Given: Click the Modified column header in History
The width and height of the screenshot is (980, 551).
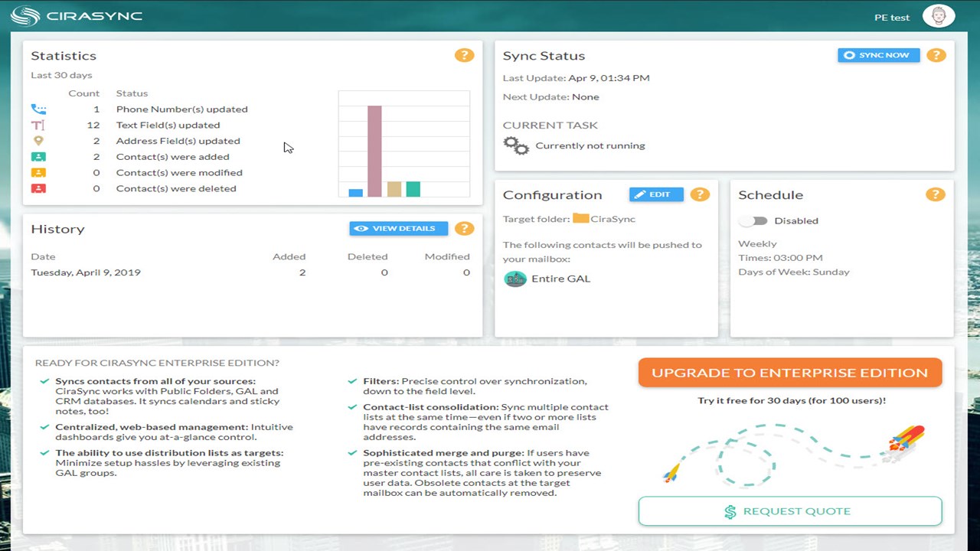Looking at the screenshot, I should coord(447,256).
